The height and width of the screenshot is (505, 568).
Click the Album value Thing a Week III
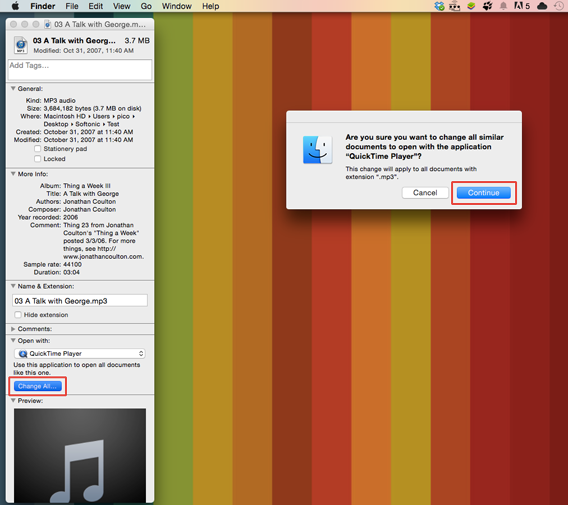87,185
